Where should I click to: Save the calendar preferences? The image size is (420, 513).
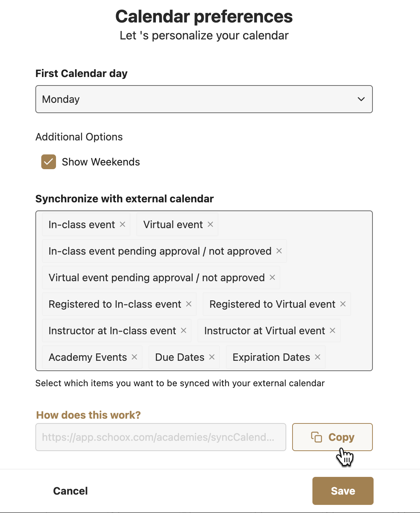click(343, 491)
